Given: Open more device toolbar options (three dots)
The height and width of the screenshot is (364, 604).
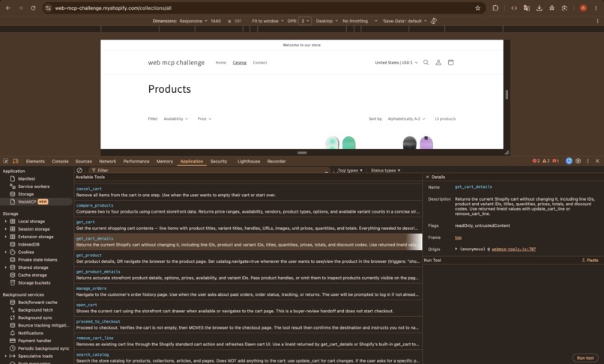Looking at the screenshot, I should [597, 21].
